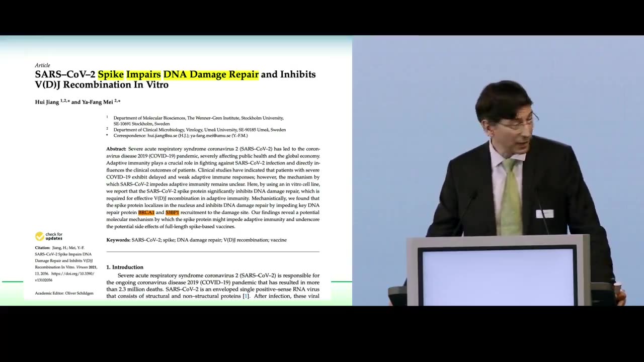The height and width of the screenshot is (362, 644).
Task: Click the ya-fang.mei@umu.se email address
Action: coord(210,135)
